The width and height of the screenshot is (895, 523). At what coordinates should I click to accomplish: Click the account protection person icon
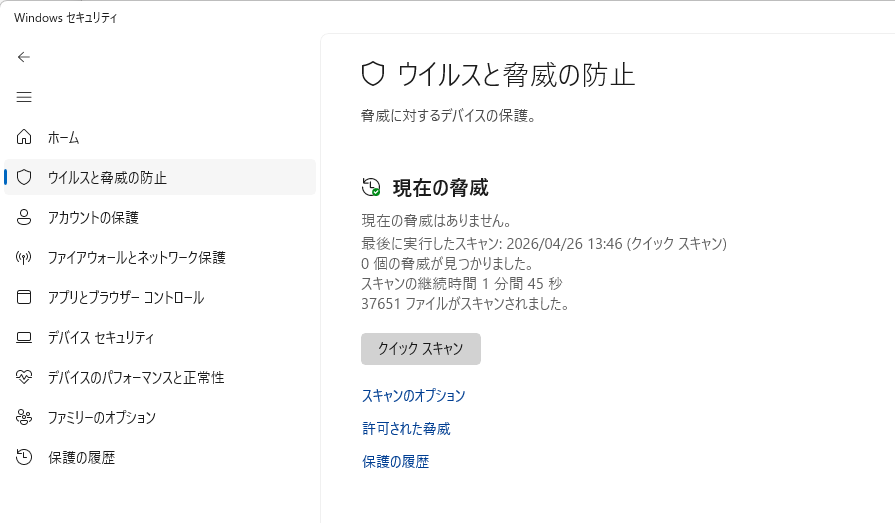click(x=23, y=217)
